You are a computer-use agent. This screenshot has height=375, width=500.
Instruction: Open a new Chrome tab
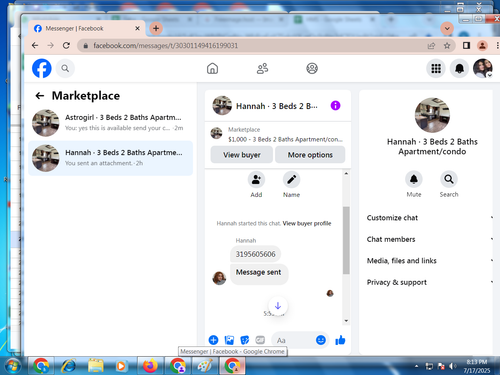[156, 29]
